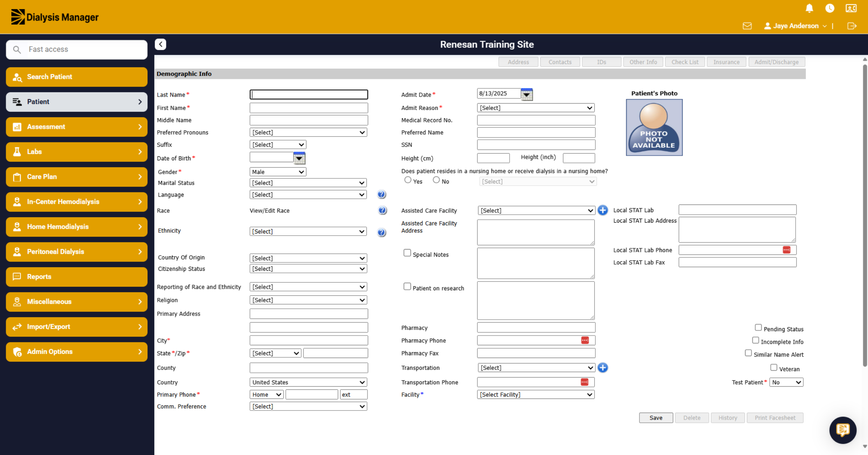The height and width of the screenshot is (455, 868).
Task: Click Pharmacy Phone red dots icon
Action: [585, 340]
